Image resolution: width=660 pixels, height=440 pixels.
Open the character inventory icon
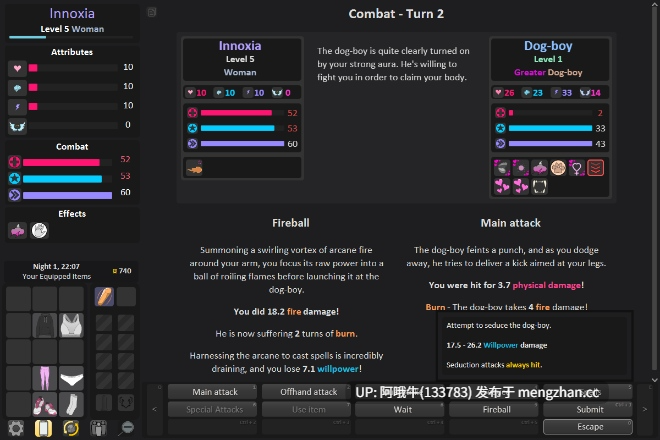[x=98, y=428]
